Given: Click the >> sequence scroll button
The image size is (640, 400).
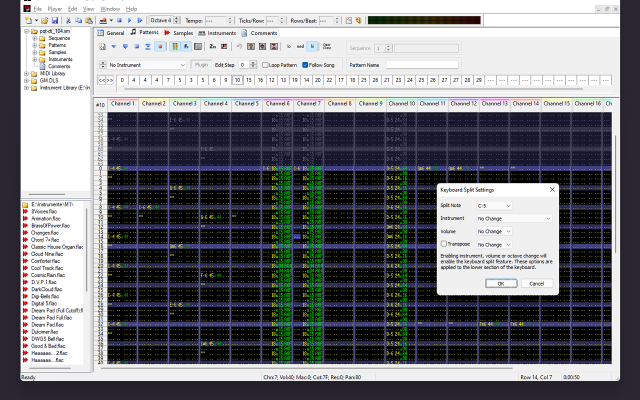Looking at the screenshot, I should click(x=109, y=80).
